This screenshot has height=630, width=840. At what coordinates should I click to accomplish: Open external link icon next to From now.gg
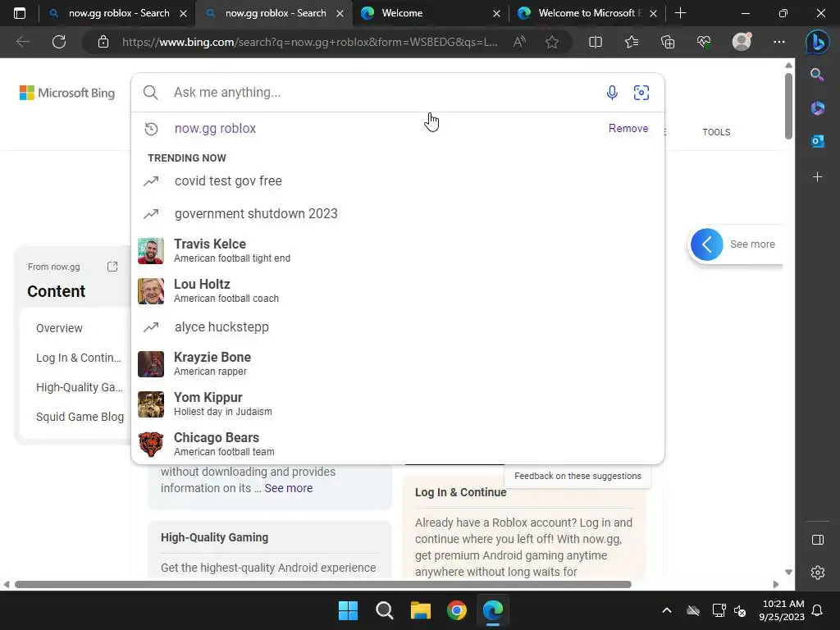112,267
